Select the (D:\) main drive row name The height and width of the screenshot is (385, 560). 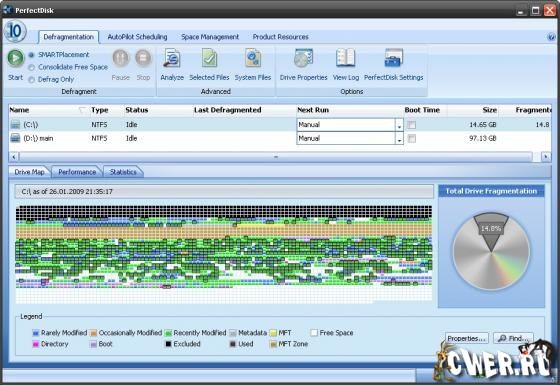point(38,138)
